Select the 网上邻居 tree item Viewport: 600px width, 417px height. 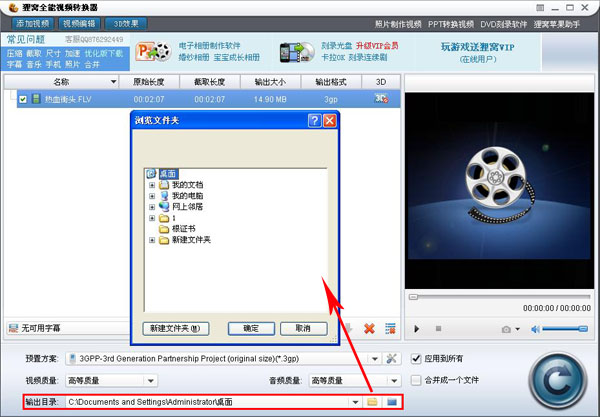[188, 207]
